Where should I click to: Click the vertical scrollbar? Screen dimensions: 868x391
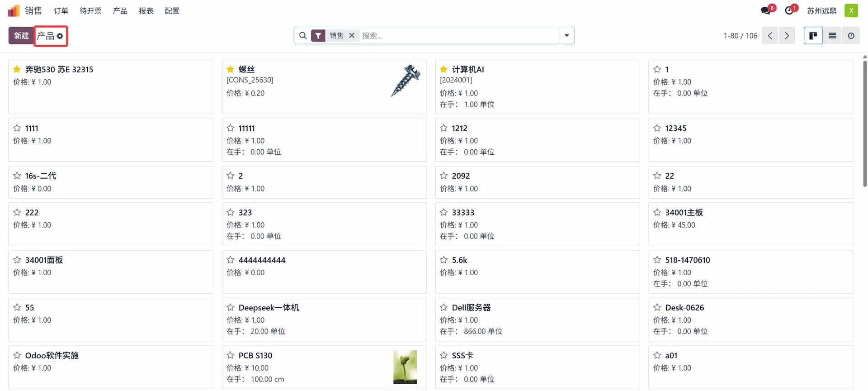click(865, 122)
